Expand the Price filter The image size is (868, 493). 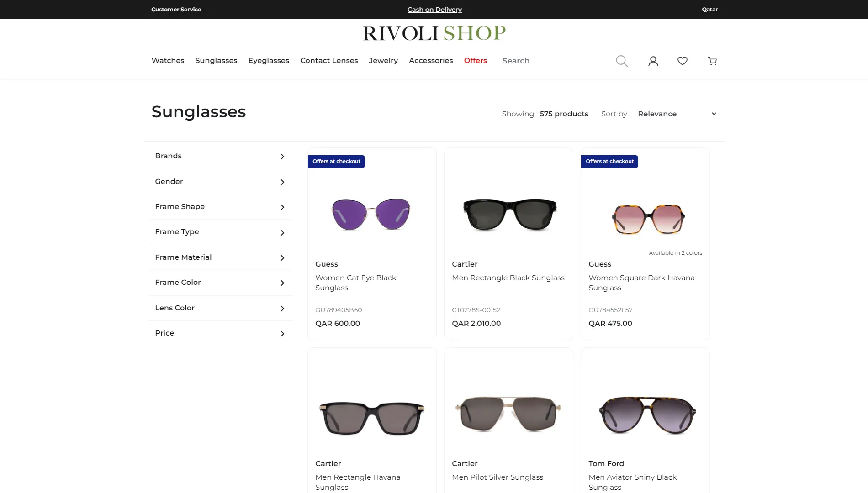pyautogui.click(x=220, y=333)
